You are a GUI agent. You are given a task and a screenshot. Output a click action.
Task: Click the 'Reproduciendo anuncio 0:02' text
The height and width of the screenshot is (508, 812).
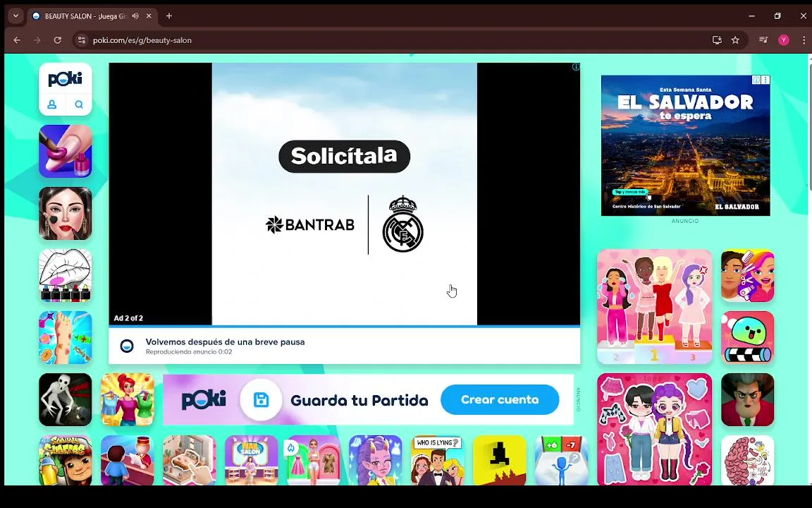click(x=189, y=351)
